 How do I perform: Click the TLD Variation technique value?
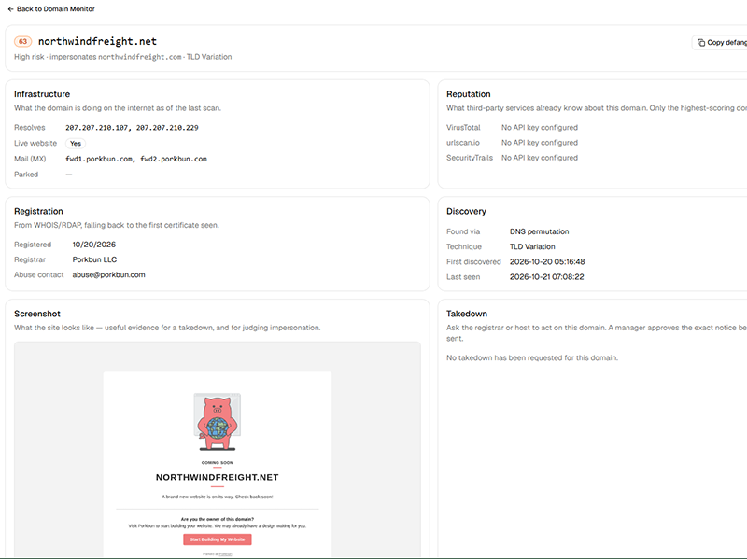point(532,246)
